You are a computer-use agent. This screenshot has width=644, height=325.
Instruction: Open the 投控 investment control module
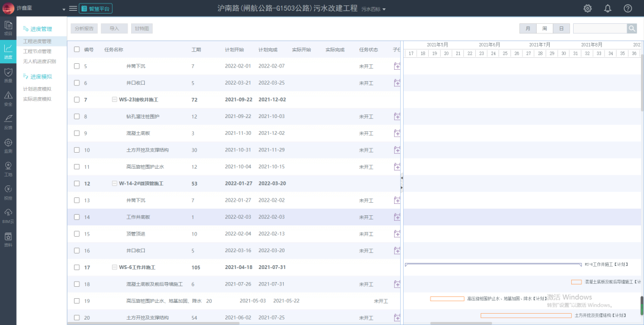click(8, 192)
